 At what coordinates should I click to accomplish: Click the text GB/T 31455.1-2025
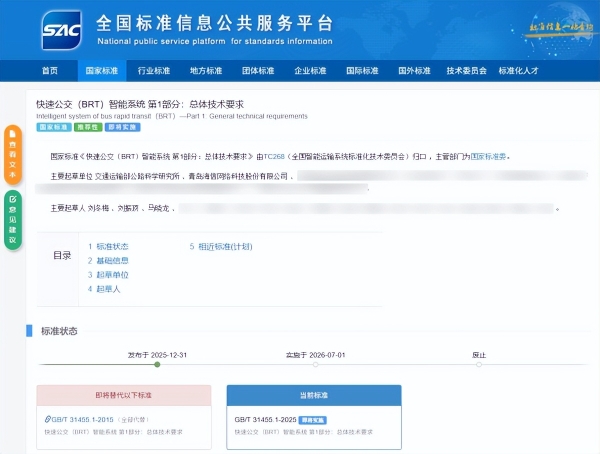click(x=266, y=420)
